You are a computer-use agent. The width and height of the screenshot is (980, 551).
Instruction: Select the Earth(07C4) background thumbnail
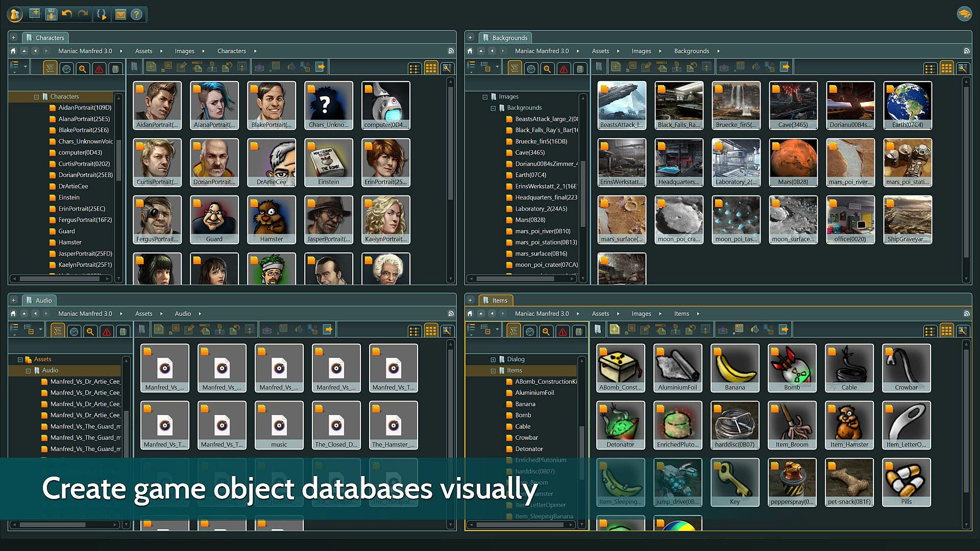coord(908,105)
